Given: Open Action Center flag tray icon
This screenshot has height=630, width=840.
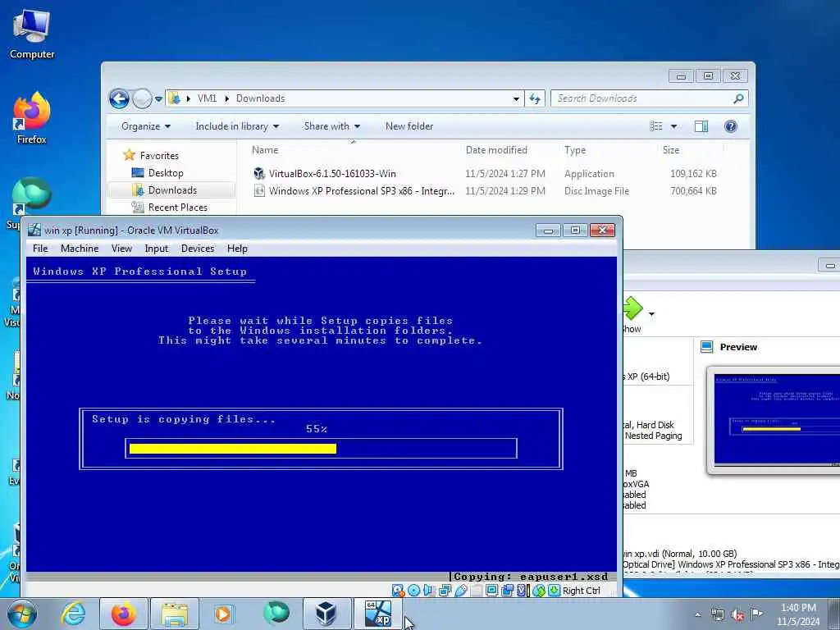Looking at the screenshot, I should [756, 614].
